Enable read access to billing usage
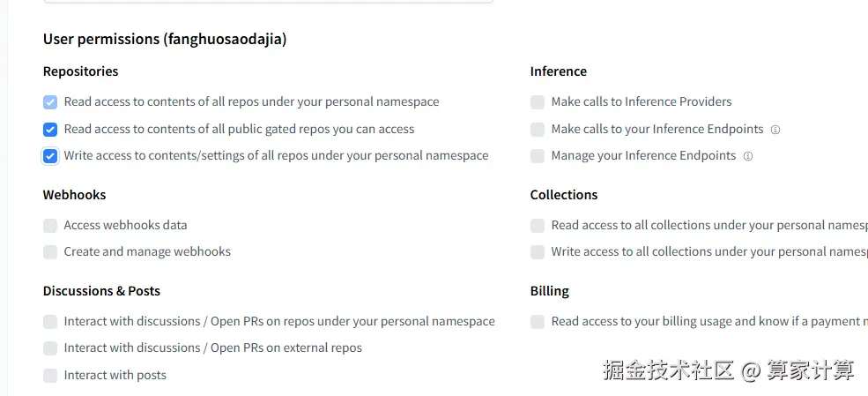Viewport: 868px width, 396px height. tap(538, 322)
